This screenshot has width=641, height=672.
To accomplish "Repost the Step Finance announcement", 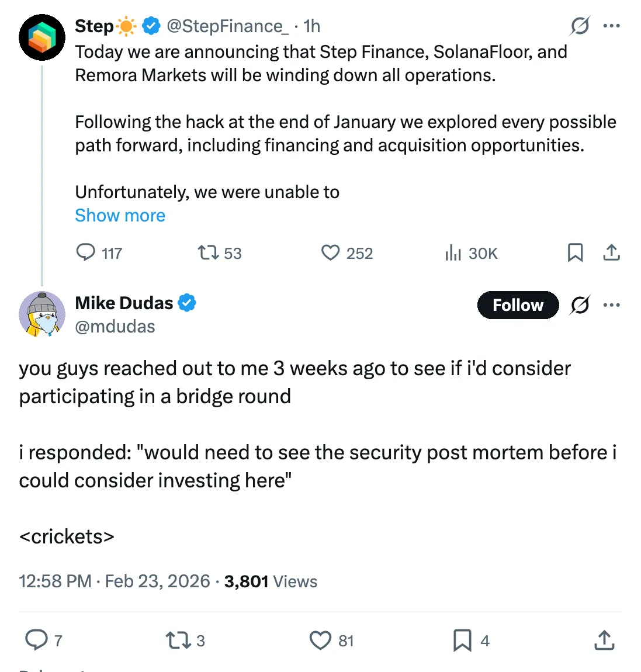I will point(208,252).
